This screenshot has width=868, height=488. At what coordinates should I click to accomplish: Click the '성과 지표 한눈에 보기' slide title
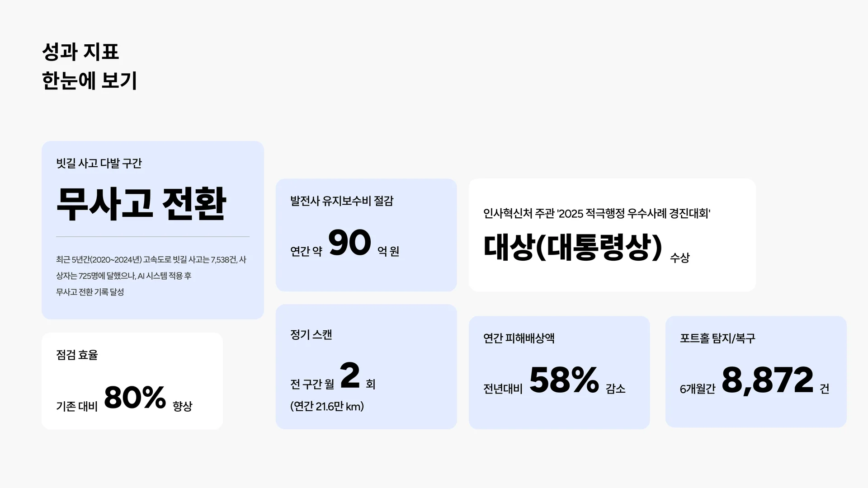tap(89, 66)
